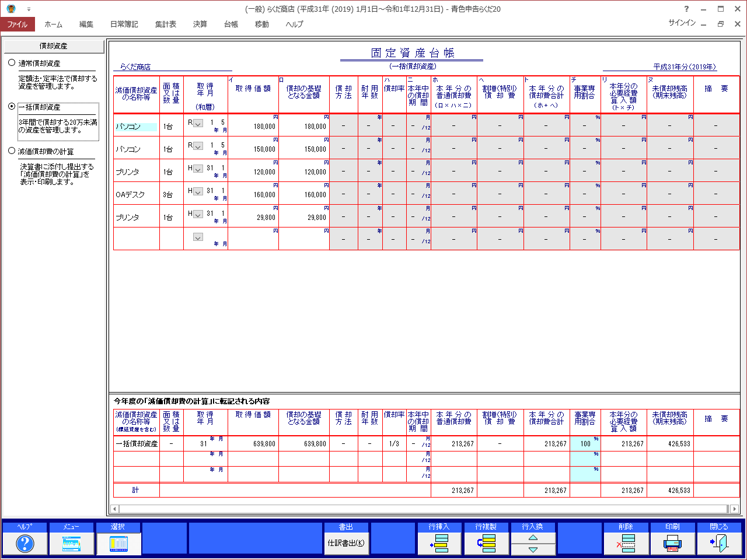Screen dimensions: 747x560
Task: Click the 行入換 up arrow icon
Action: click(x=533, y=538)
